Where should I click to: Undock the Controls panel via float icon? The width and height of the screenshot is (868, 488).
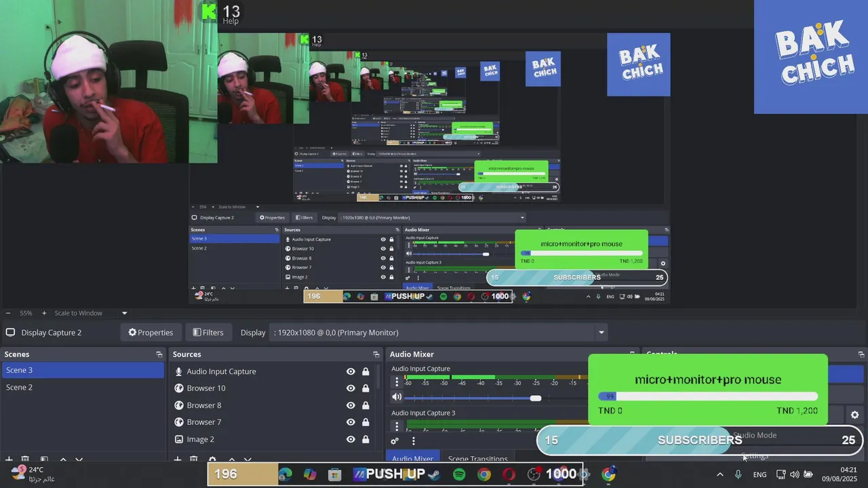click(x=862, y=354)
